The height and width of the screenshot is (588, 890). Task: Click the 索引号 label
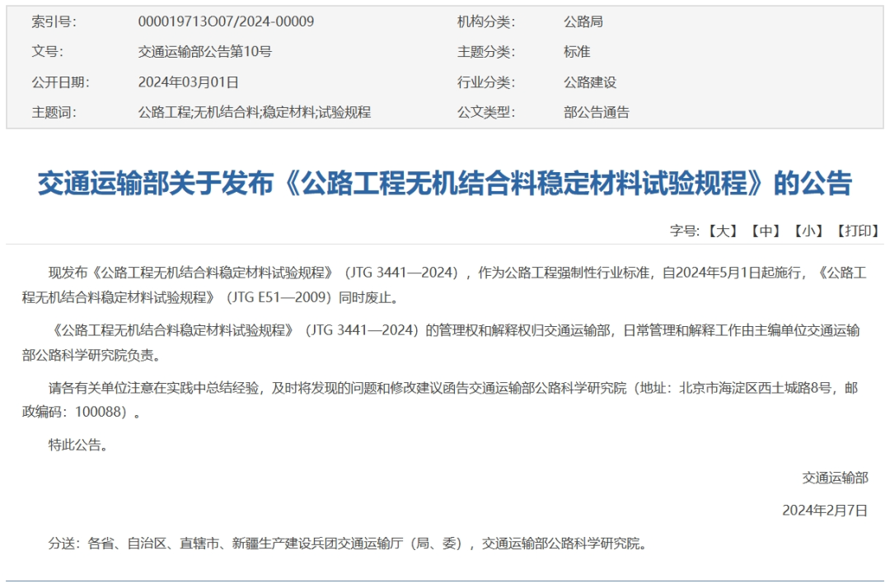pos(54,21)
